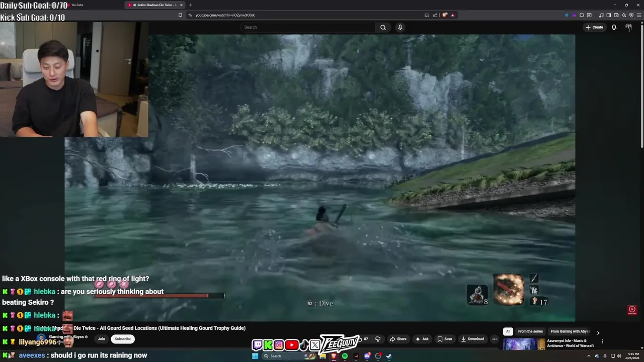Toggle the browser sidebar panel
This screenshot has height=362, width=644.
click(609, 15)
